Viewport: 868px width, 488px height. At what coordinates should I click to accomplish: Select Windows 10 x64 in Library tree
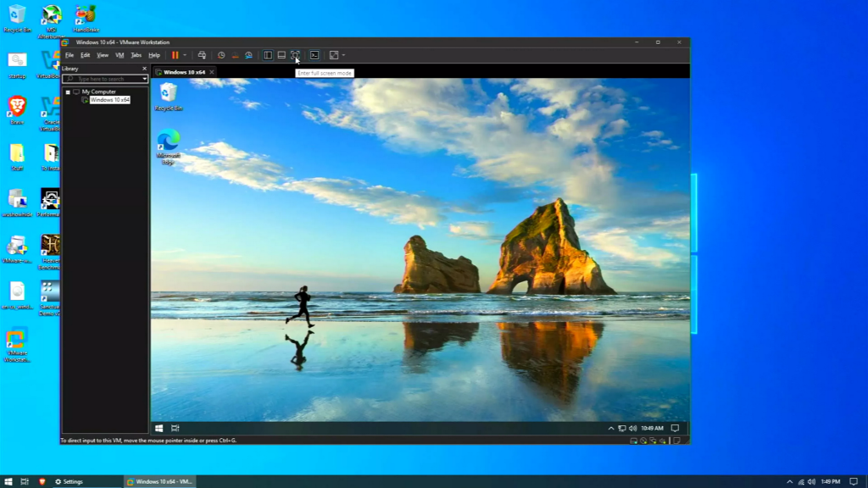point(109,100)
